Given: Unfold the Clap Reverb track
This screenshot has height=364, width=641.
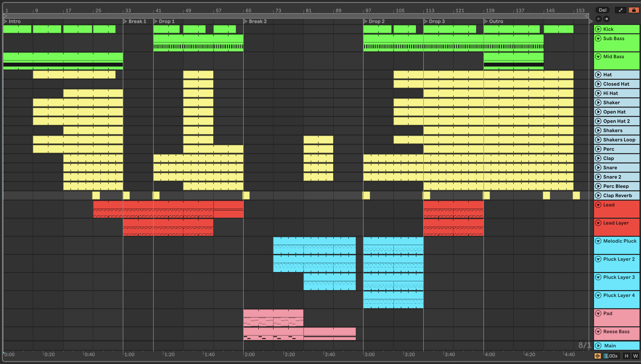Looking at the screenshot, I should click(x=598, y=195).
